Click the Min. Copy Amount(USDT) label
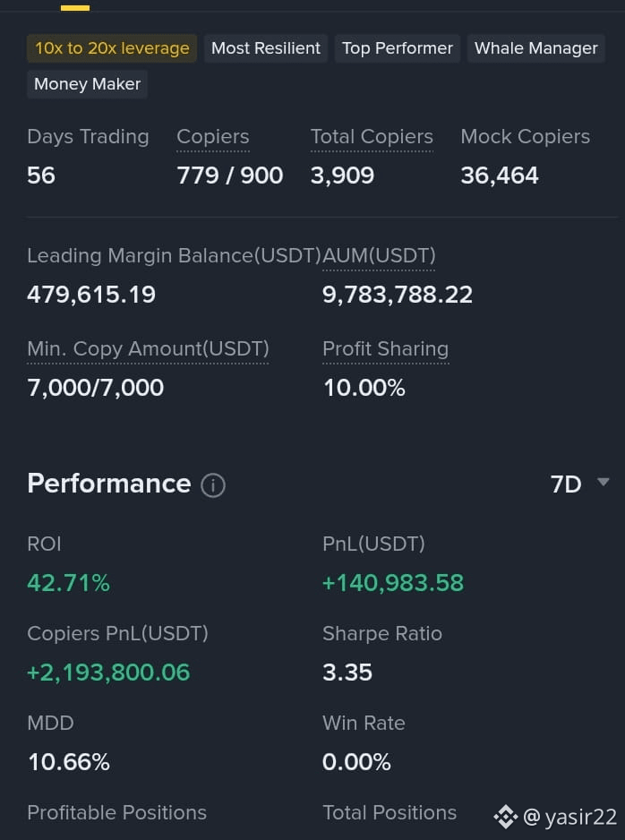The image size is (625, 840). [148, 349]
